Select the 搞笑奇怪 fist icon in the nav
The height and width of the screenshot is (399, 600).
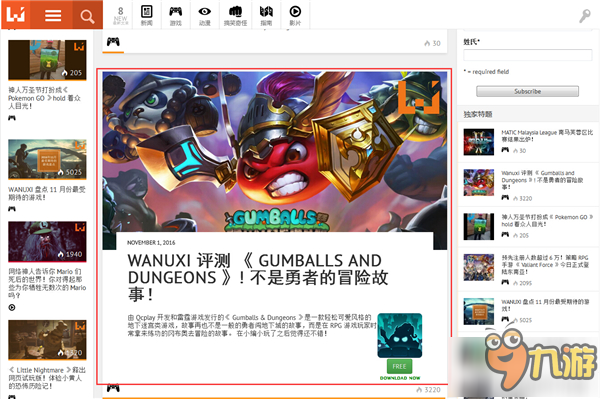[235, 16]
